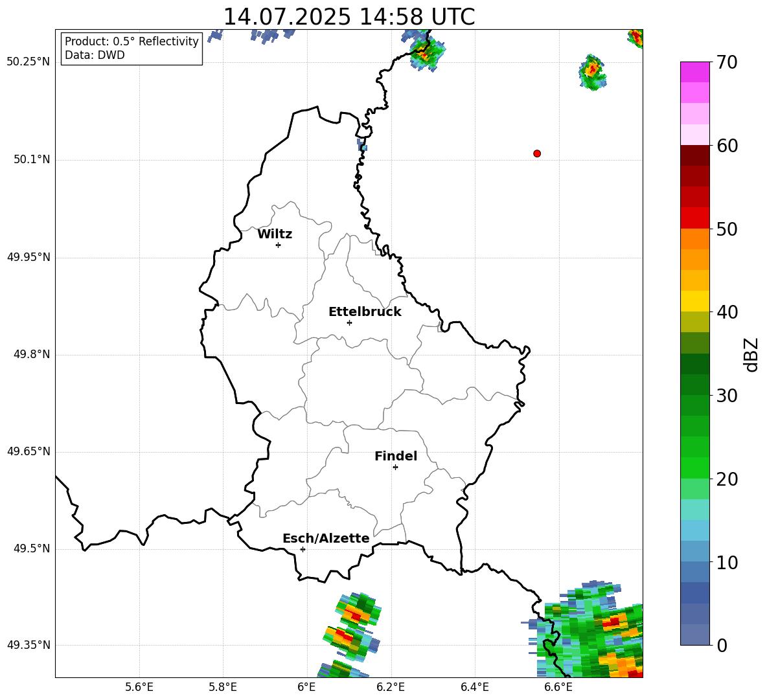This screenshot has height=700, width=767.
Task: Click the 6°E longitude label
Action: (306, 687)
